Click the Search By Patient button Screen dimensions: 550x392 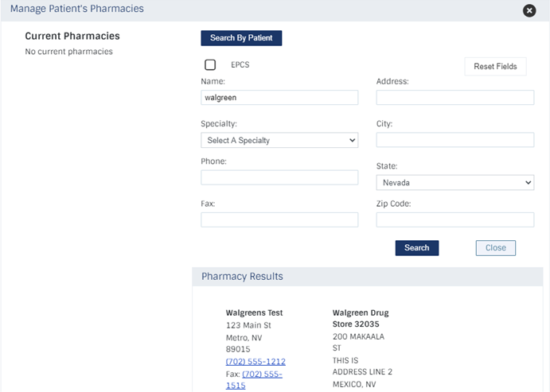click(x=241, y=38)
